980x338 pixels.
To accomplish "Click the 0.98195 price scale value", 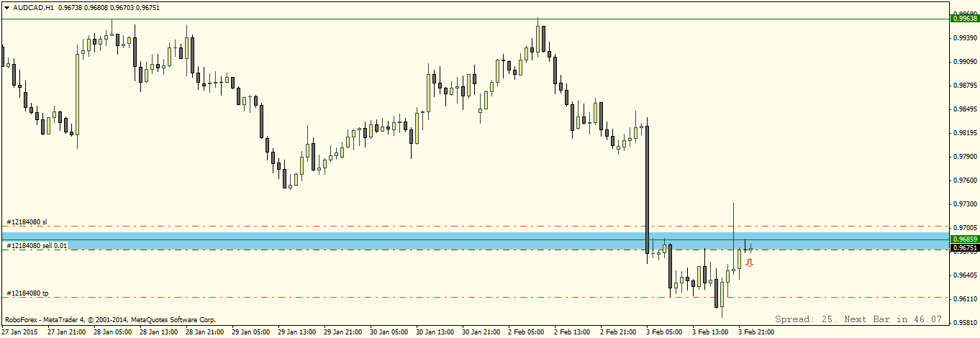I will click(x=964, y=133).
